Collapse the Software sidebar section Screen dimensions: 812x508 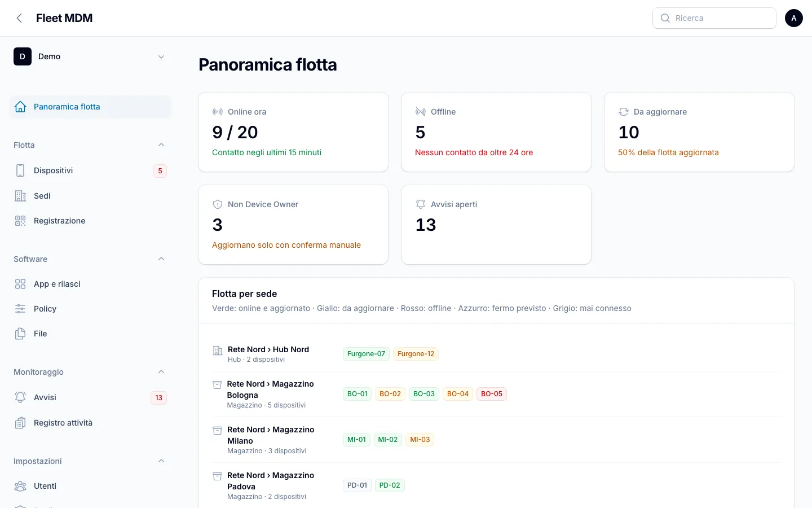coord(161,259)
